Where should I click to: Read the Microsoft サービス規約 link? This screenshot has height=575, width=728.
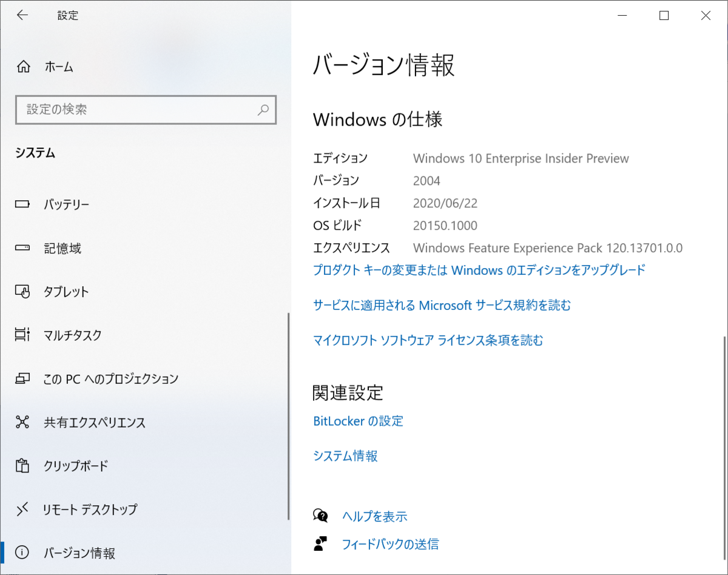click(x=442, y=305)
